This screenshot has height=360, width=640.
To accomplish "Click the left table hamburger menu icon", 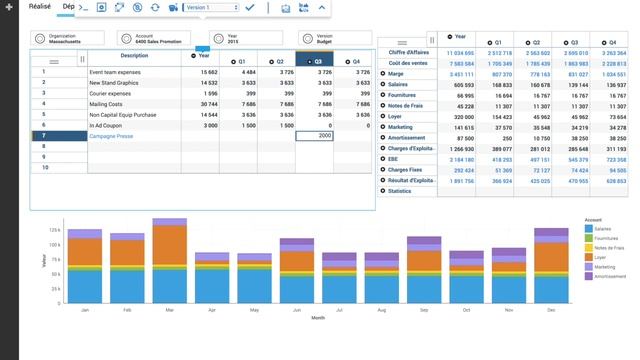I will pyautogui.click(x=54, y=62).
